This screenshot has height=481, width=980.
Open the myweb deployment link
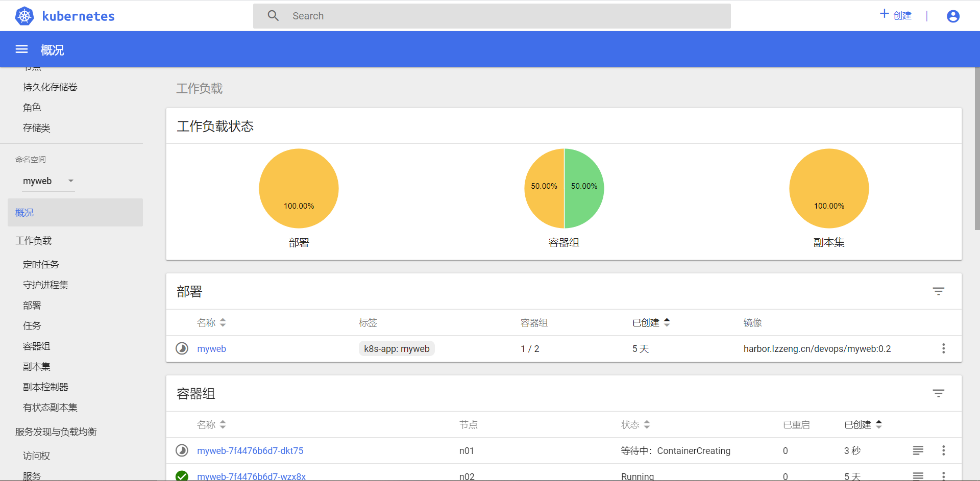tap(211, 349)
